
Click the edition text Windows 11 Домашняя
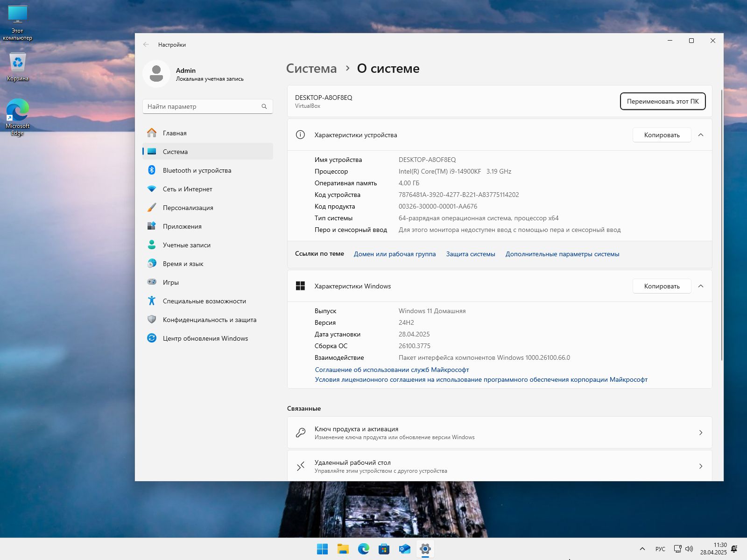pos(432,311)
